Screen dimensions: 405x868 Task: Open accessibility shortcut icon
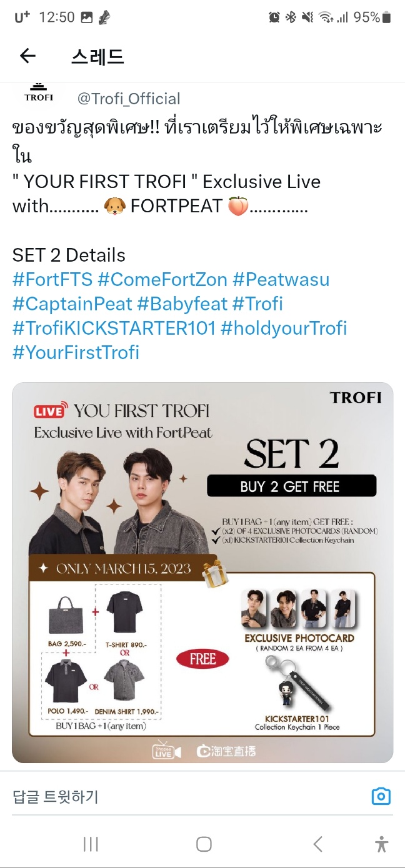click(381, 844)
